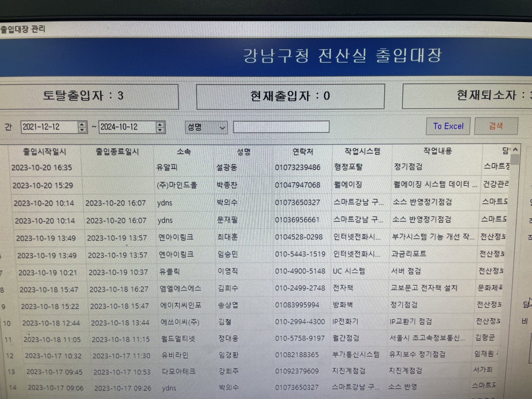This screenshot has height=399, width=532.
Task: Decrease the end date spinner down arrow
Action: [x=160, y=130]
